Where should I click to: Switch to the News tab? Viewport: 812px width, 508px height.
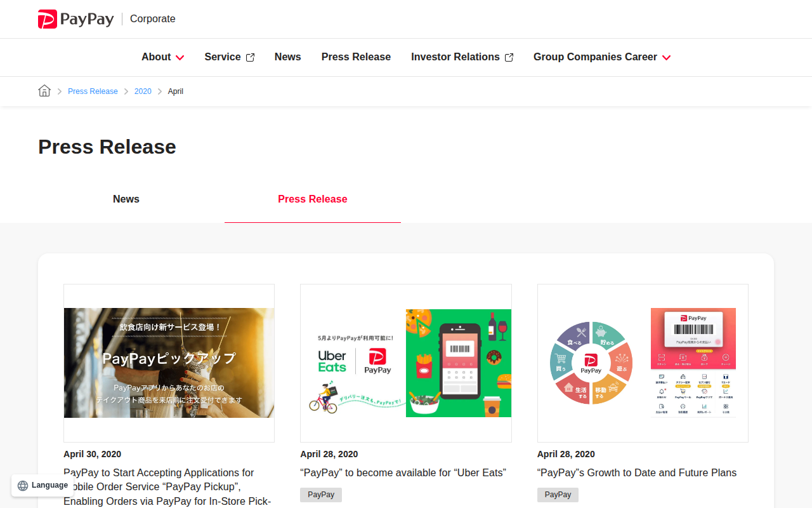point(126,199)
